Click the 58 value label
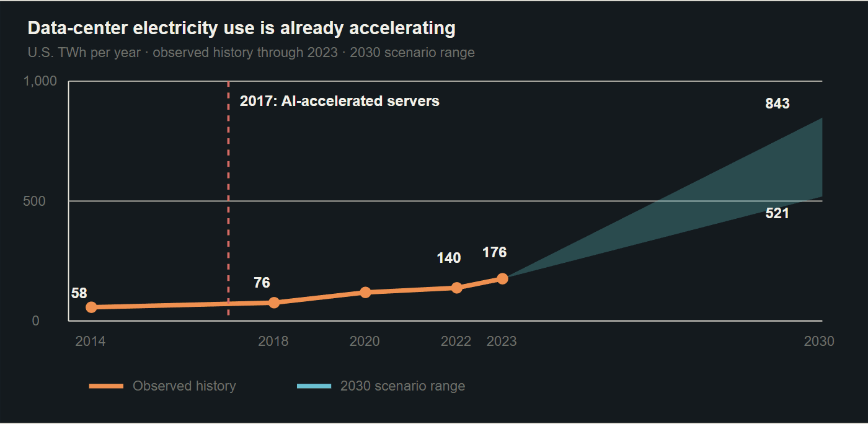 (x=79, y=293)
